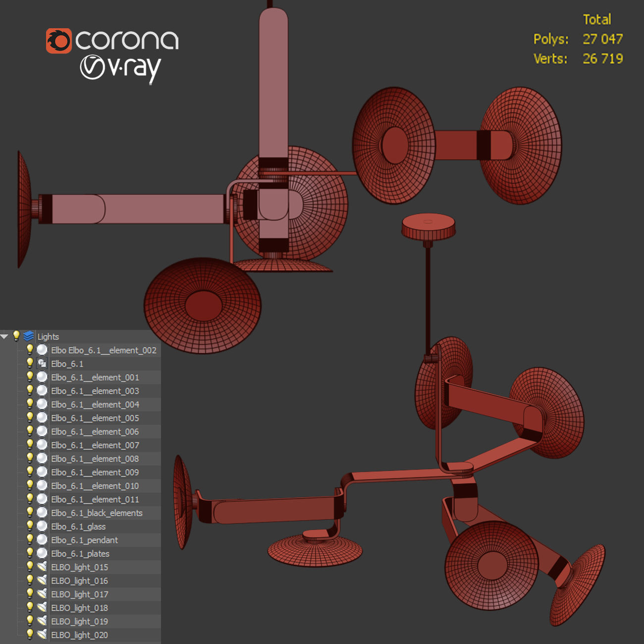Click sphere icon next to Elbo_6.1__element_010

(x=42, y=485)
